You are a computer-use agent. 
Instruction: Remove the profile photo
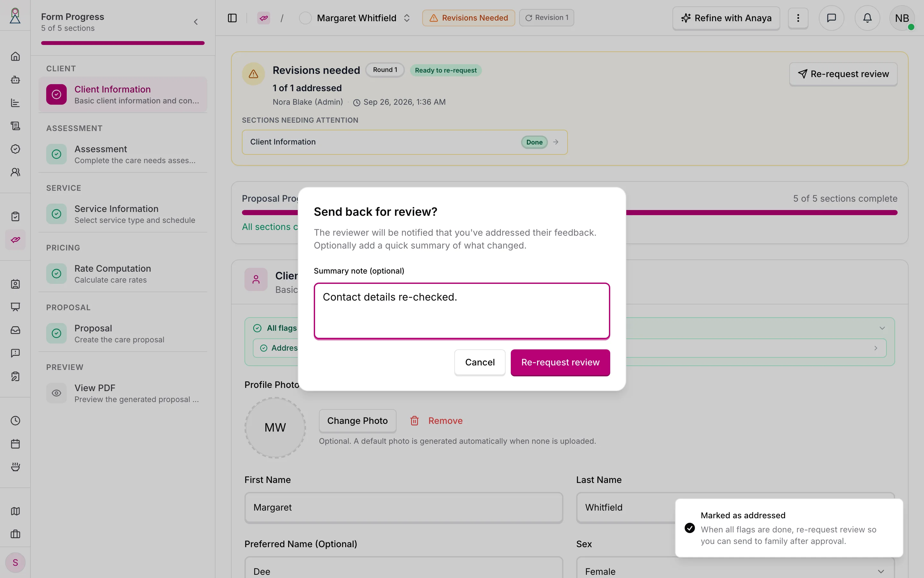436,421
